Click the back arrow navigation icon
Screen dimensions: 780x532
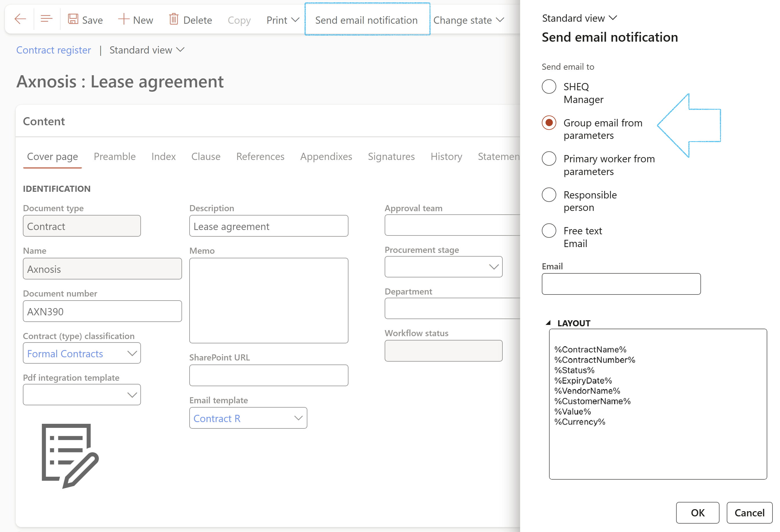pos(20,20)
